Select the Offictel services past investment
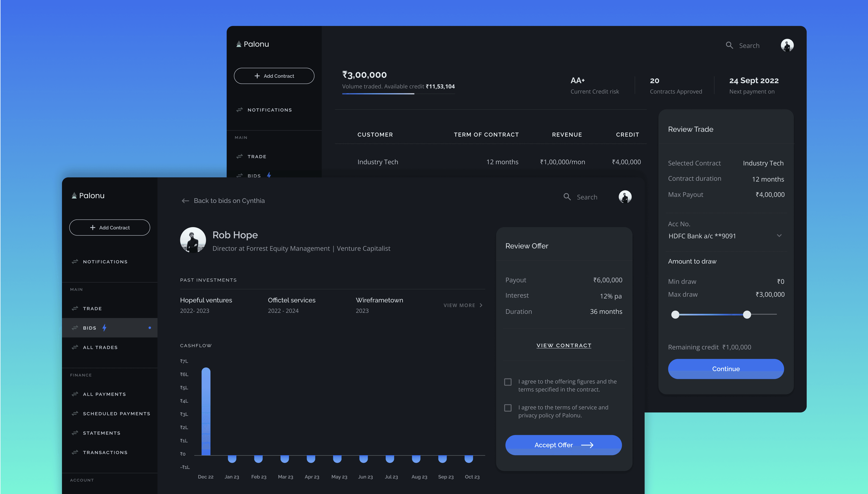868x494 pixels. coord(292,305)
